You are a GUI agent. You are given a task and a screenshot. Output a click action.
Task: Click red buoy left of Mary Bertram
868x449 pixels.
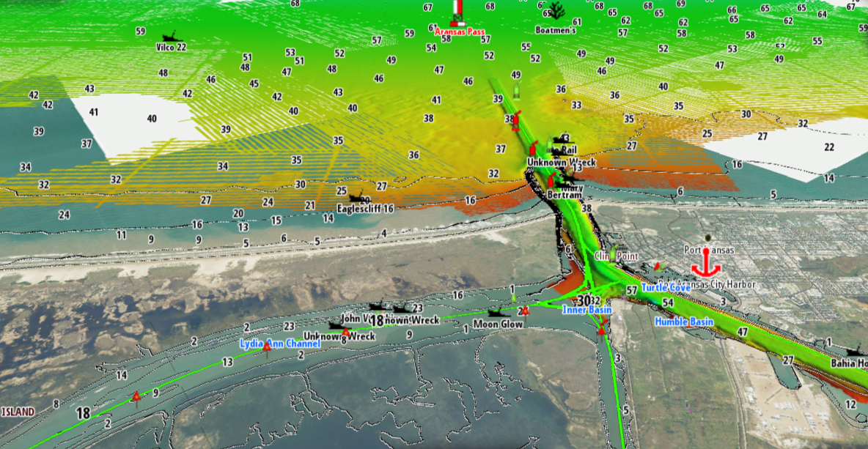[551, 180]
